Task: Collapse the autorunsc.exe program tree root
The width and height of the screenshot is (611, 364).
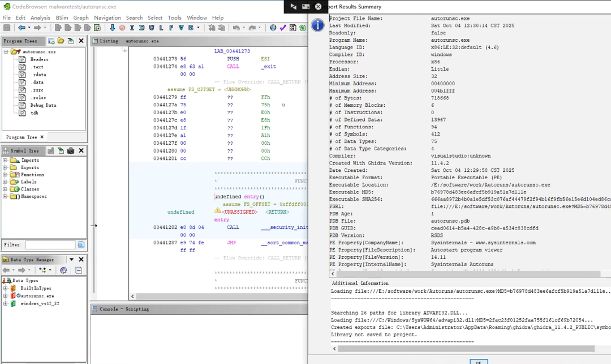Action: click(6, 51)
